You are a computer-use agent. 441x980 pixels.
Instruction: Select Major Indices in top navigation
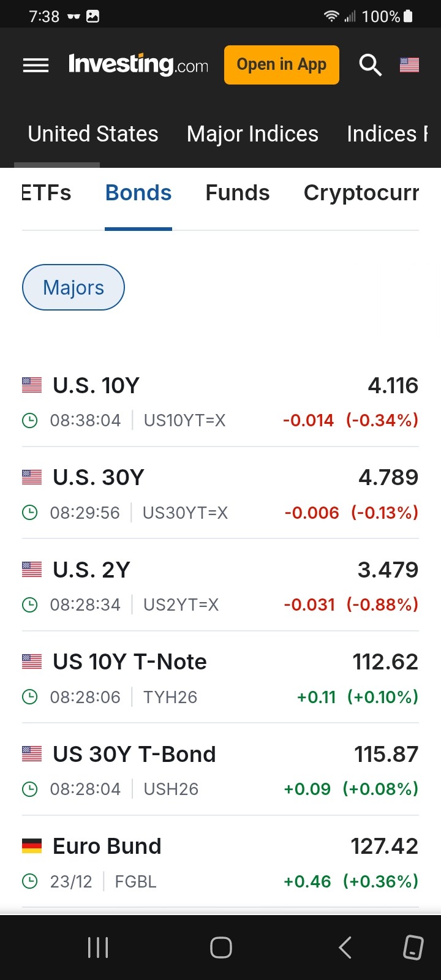pos(252,134)
